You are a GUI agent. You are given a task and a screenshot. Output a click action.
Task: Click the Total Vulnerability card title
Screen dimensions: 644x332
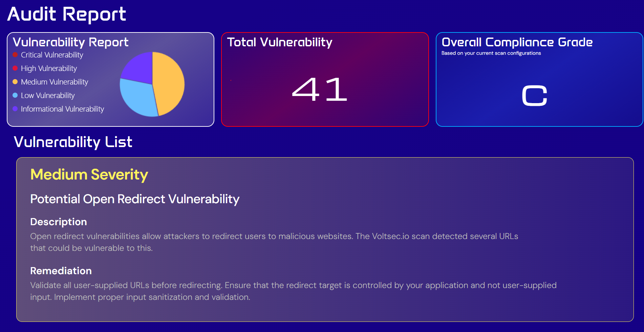(279, 42)
